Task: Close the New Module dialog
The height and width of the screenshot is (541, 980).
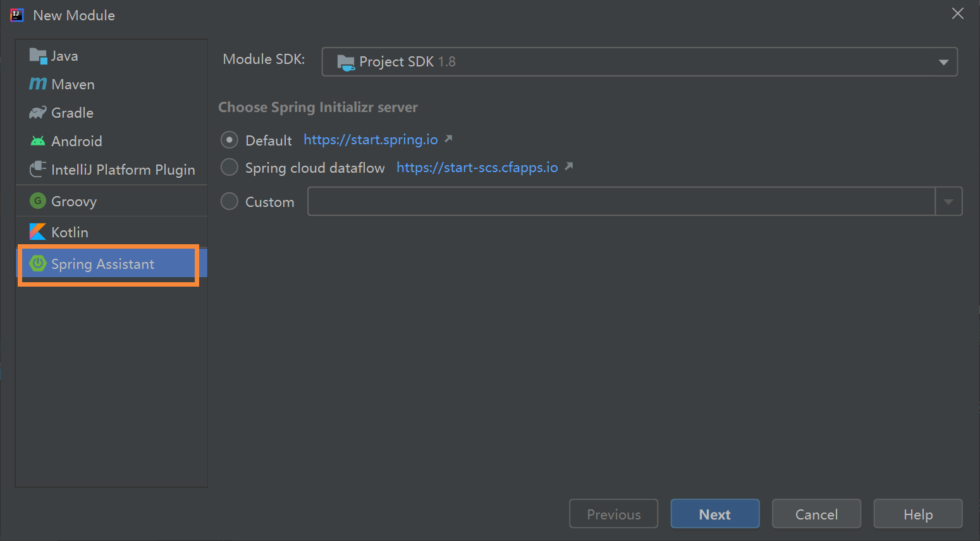Action: click(x=958, y=13)
